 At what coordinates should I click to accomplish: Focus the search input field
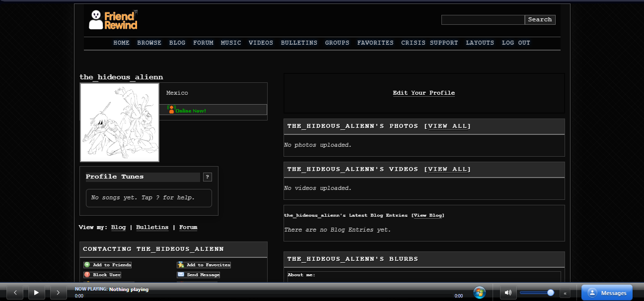coord(483,20)
